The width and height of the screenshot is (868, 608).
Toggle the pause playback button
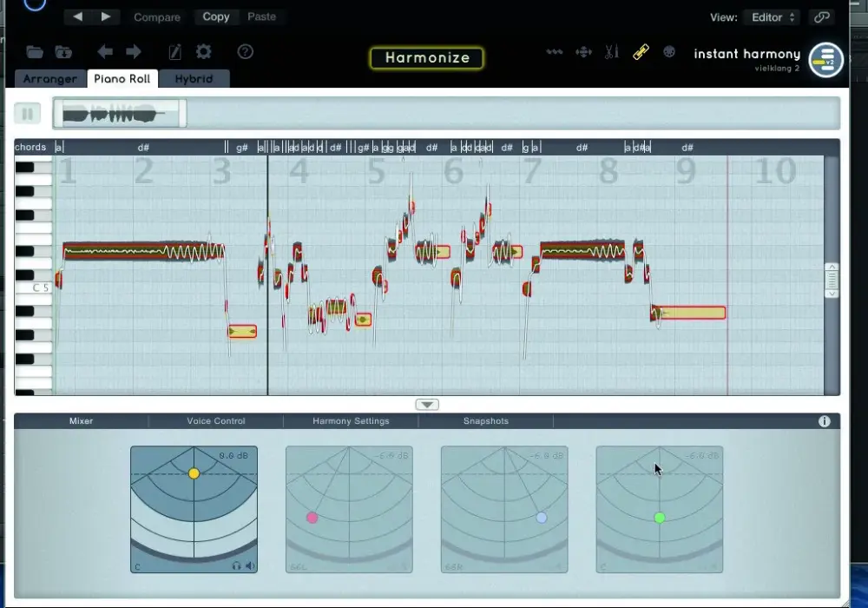(27, 114)
